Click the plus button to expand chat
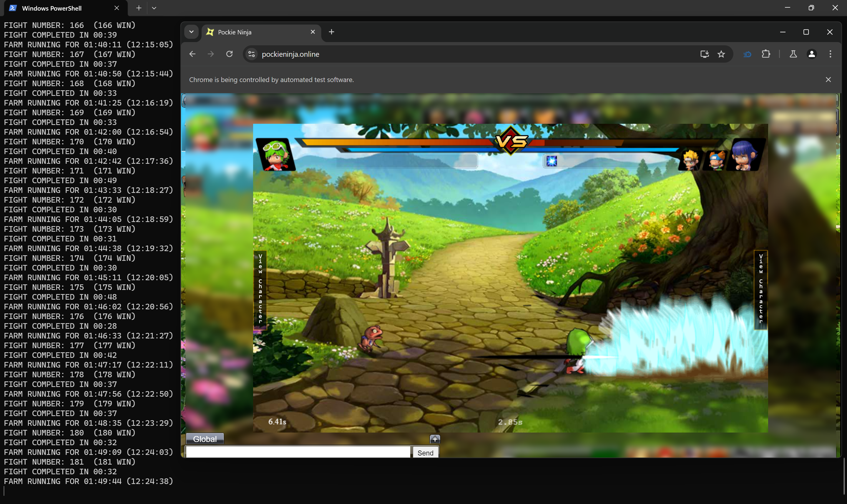Image resolution: width=847 pixels, height=504 pixels. click(435, 439)
